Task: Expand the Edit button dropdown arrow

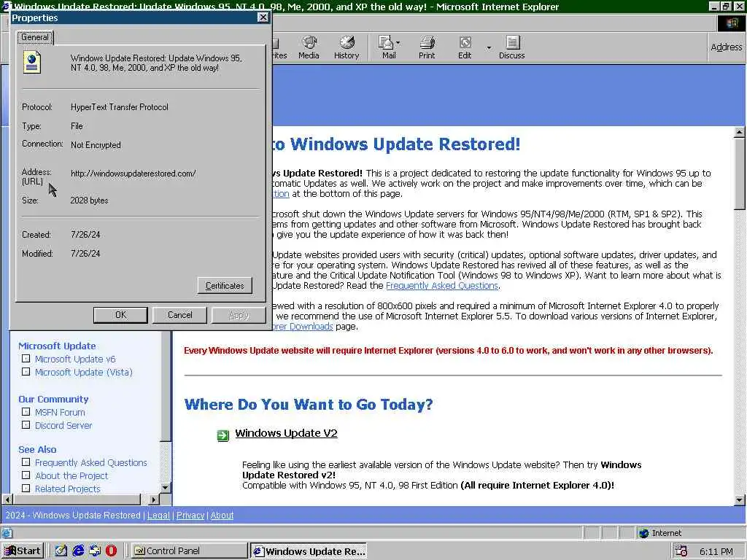Action: 489,47
